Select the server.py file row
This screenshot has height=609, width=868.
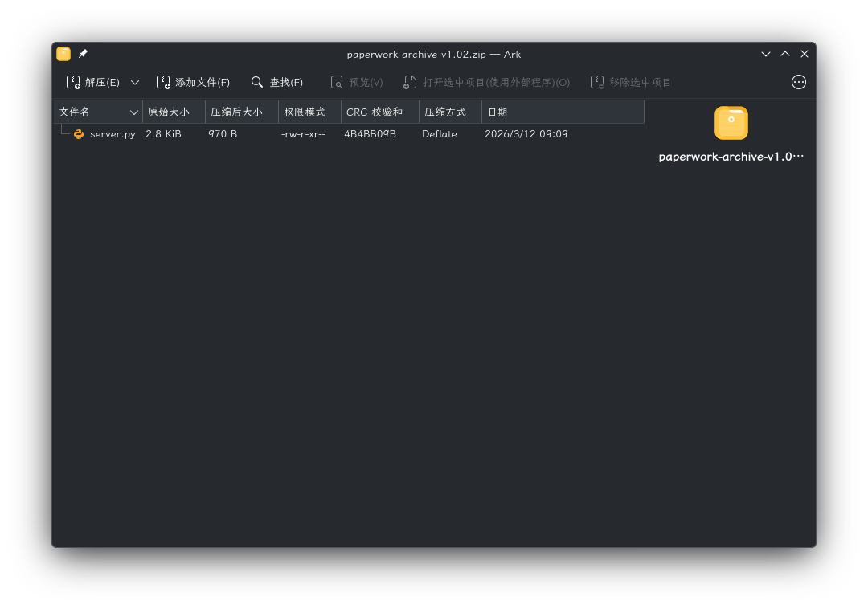350,134
